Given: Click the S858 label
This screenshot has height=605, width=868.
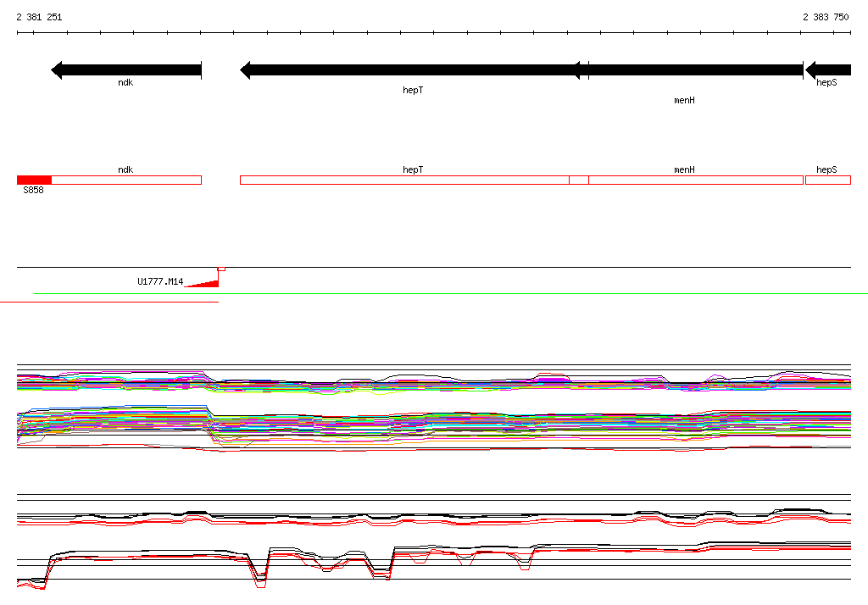Looking at the screenshot, I should pos(33,190).
